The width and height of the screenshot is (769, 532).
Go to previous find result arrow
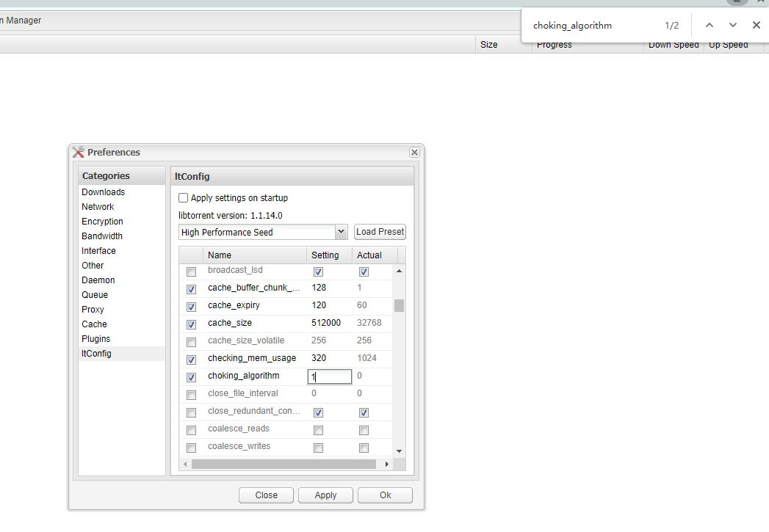(710, 26)
